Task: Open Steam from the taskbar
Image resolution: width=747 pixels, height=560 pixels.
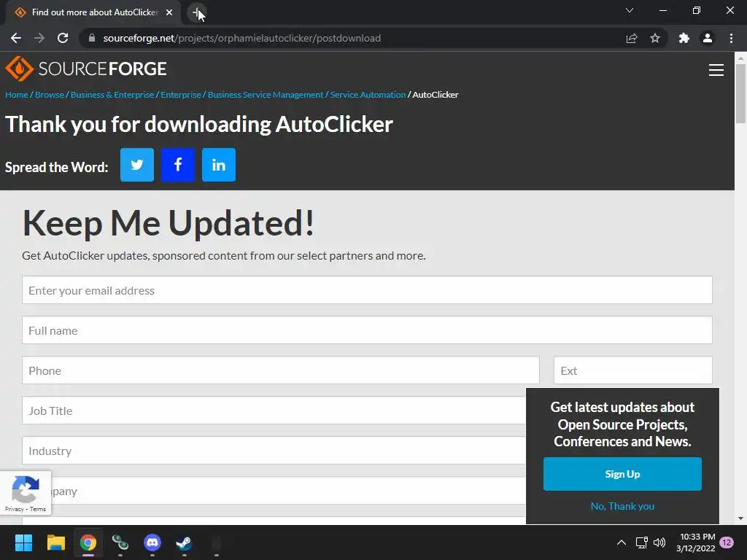Action: pos(185,542)
